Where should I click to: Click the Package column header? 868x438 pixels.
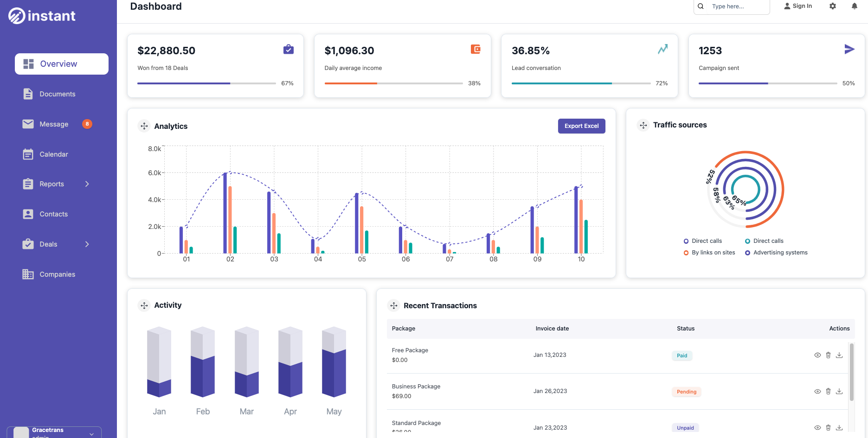[404, 329]
